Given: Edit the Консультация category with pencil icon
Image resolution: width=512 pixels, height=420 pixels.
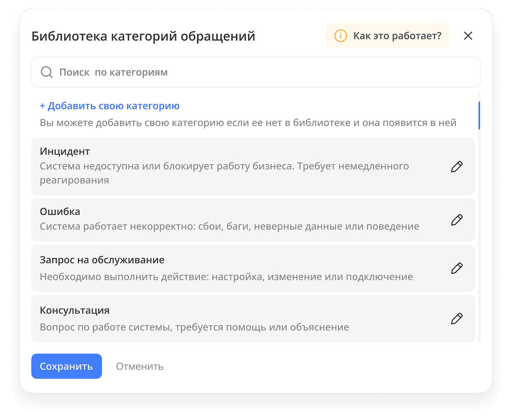Looking at the screenshot, I should pyautogui.click(x=457, y=318).
